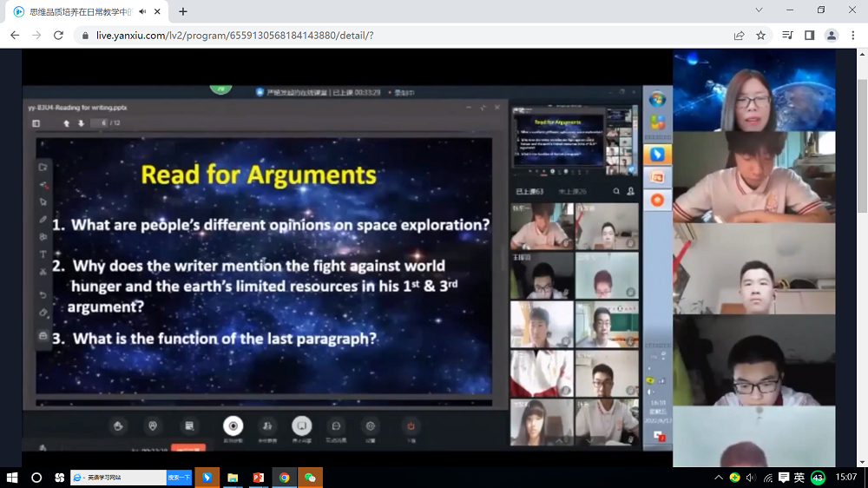This screenshot has width=868, height=488.
Task: Open a new browser tab
Action: (183, 11)
